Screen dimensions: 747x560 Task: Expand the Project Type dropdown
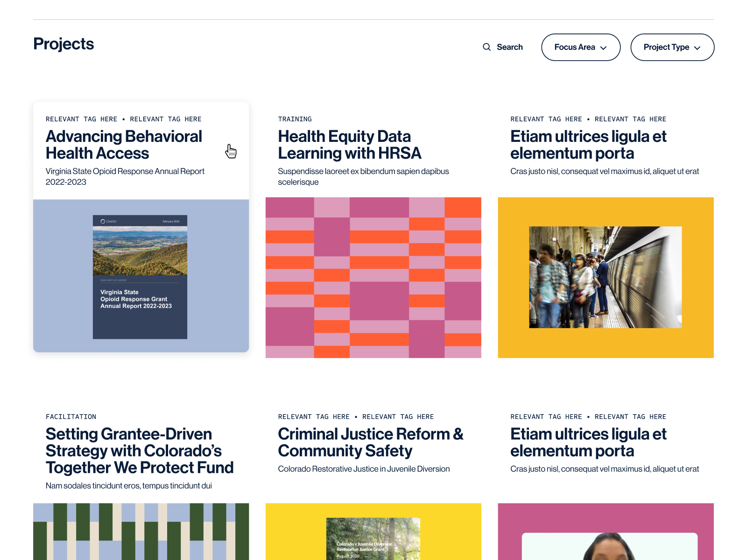pyautogui.click(x=672, y=47)
